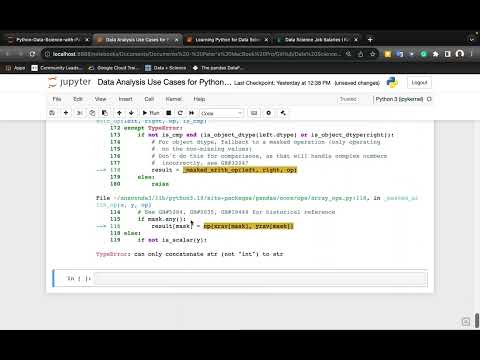
Task: Restart kernel and run all cells
Action: click(x=191, y=113)
